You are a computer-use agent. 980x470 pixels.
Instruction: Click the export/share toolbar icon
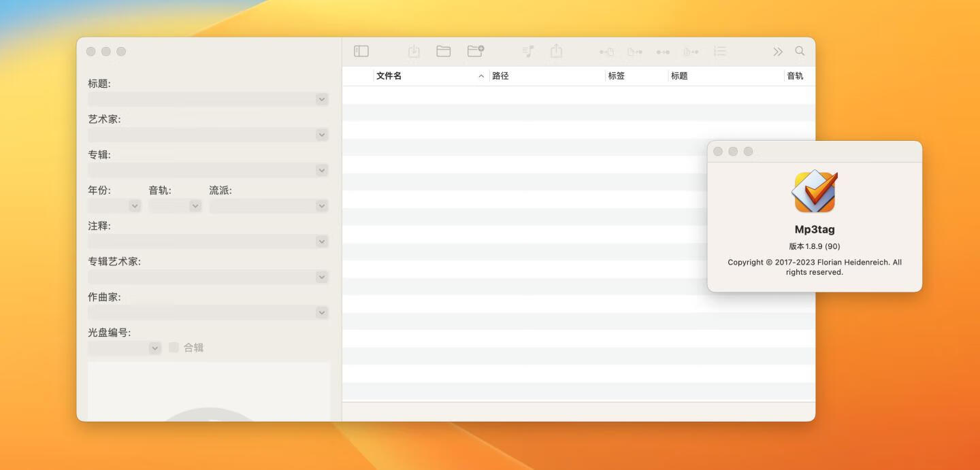[x=556, y=50]
